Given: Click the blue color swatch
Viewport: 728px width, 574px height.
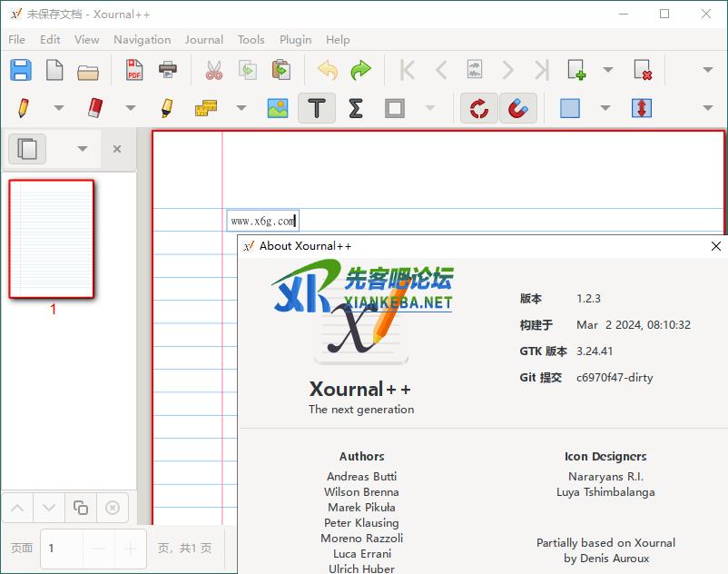Looking at the screenshot, I should coord(570,108).
